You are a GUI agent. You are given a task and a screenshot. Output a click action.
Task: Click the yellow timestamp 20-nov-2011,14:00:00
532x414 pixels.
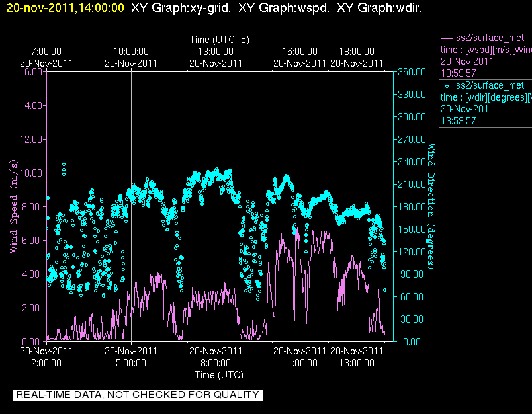pos(66,8)
